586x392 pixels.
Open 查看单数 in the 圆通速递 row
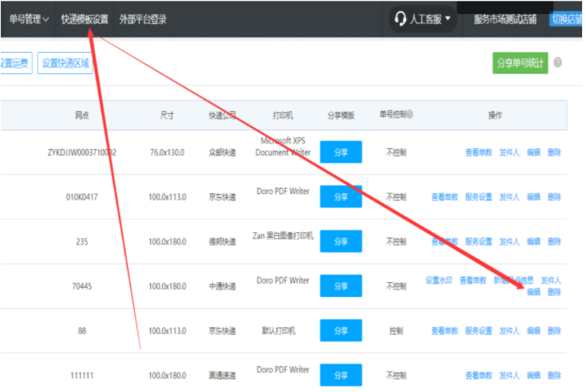(x=478, y=375)
